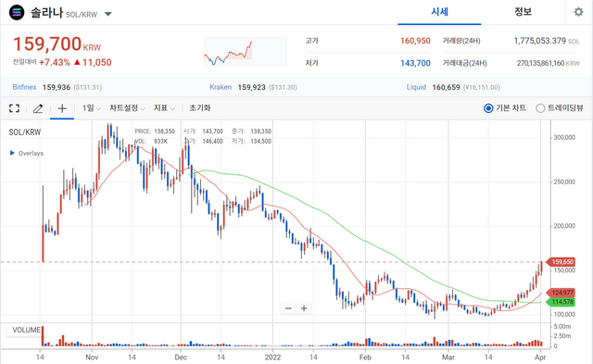
Task: Open settings with the gear icon
Action: pyautogui.click(x=578, y=12)
